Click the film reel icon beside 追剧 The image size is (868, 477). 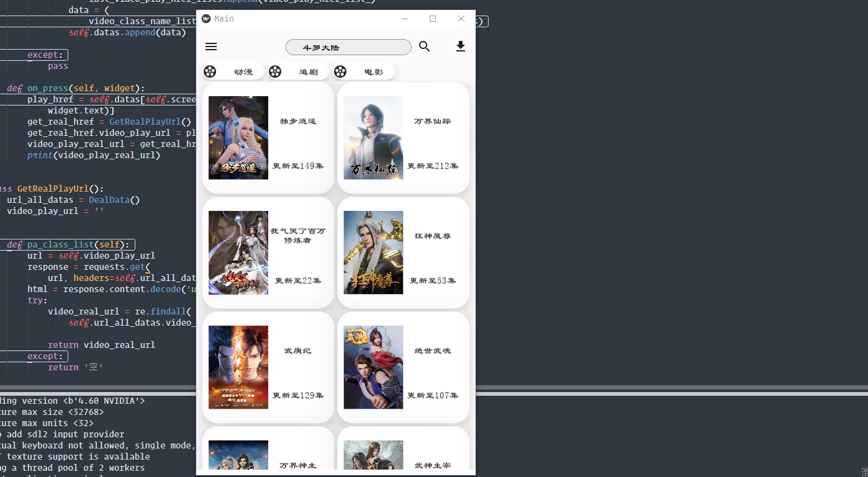tap(275, 72)
